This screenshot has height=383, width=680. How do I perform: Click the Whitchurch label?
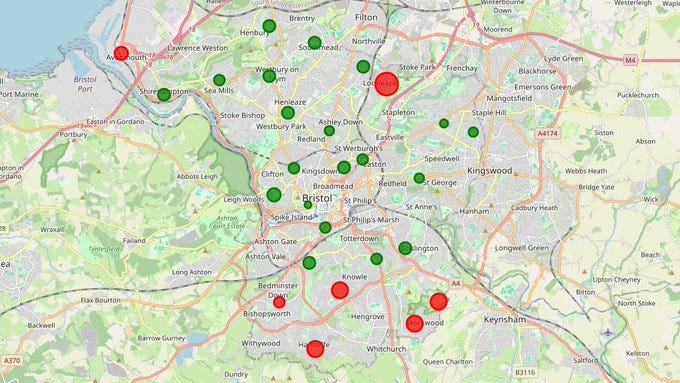[x=386, y=349]
